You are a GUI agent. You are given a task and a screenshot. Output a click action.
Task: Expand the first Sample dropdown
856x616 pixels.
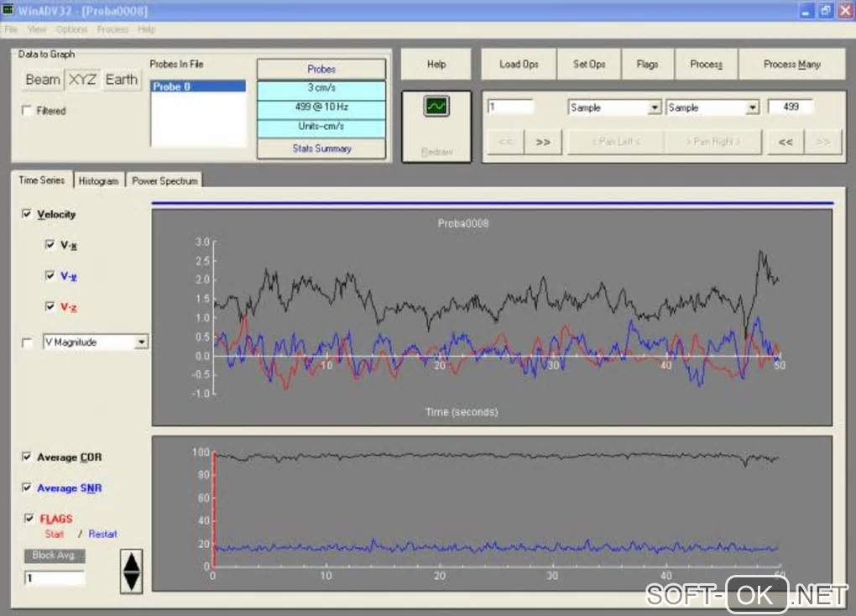(x=654, y=108)
